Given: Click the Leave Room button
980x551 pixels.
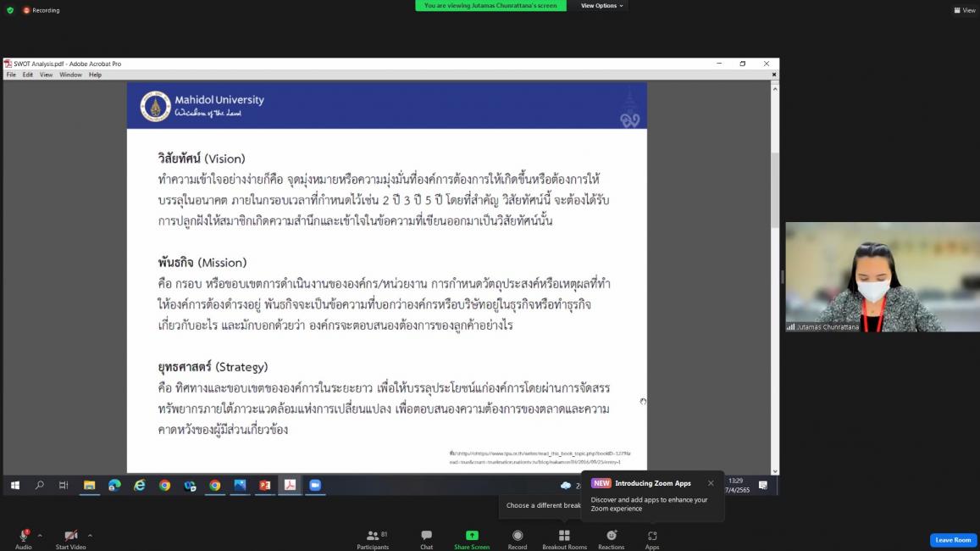Looking at the screenshot, I should [x=953, y=540].
